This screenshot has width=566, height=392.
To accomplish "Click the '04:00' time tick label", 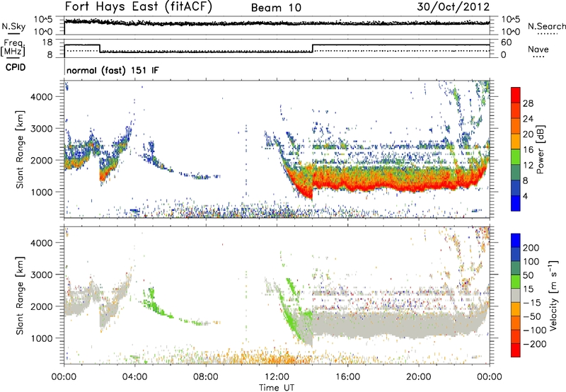I will pyautogui.click(x=135, y=377).
